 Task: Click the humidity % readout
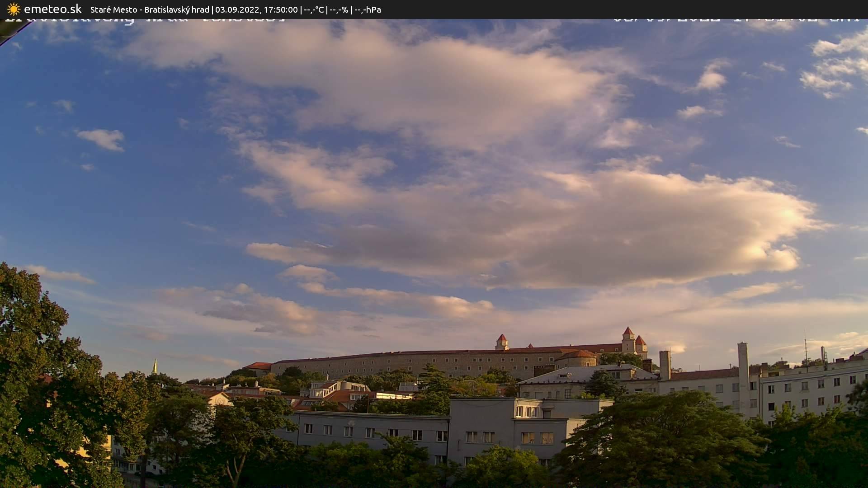[x=339, y=9]
